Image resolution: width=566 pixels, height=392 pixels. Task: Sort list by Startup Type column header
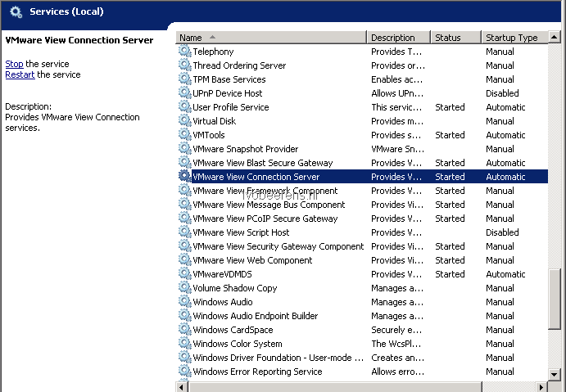(514, 38)
